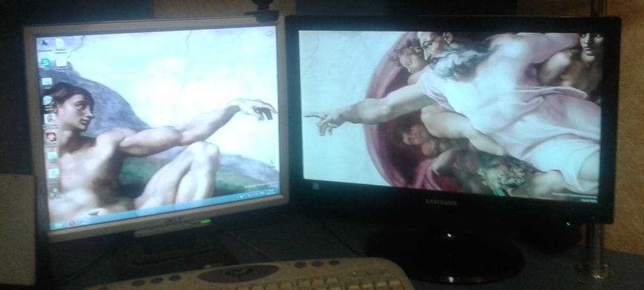This screenshot has width=644, height=290.
Task: Open the blue Skype icon on the desktop
Action: pos(46,62)
